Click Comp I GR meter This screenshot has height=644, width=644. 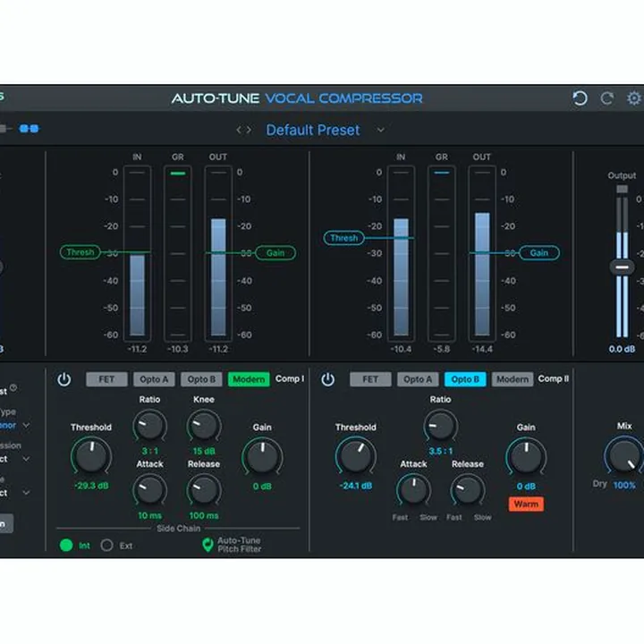(x=178, y=253)
